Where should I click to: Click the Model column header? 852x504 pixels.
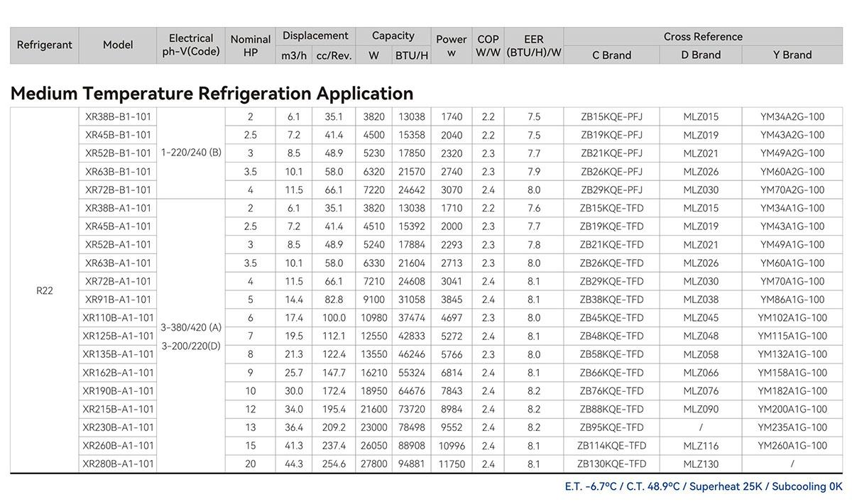click(118, 45)
